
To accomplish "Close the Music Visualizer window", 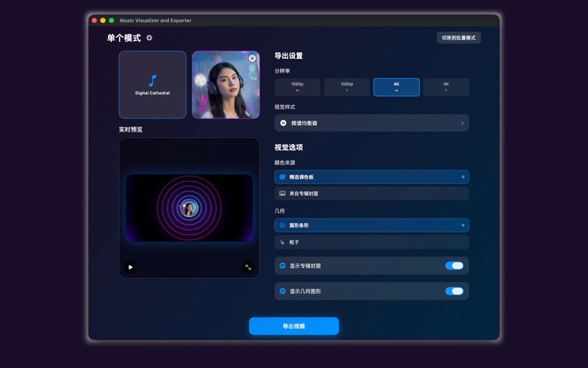I will [x=95, y=21].
